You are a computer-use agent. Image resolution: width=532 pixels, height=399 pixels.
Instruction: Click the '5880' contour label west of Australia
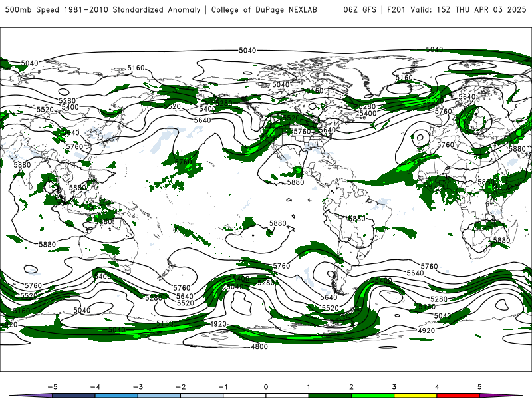click(47, 244)
